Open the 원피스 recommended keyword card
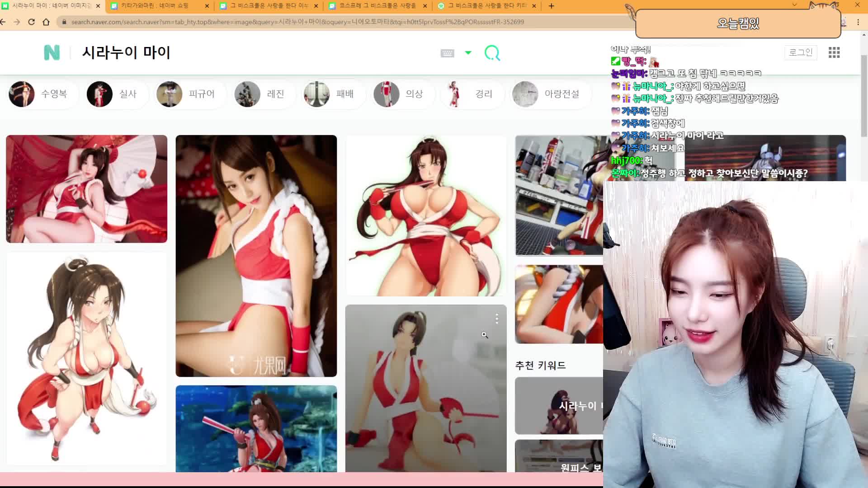The image size is (868, 488). (x=559, y=456)
